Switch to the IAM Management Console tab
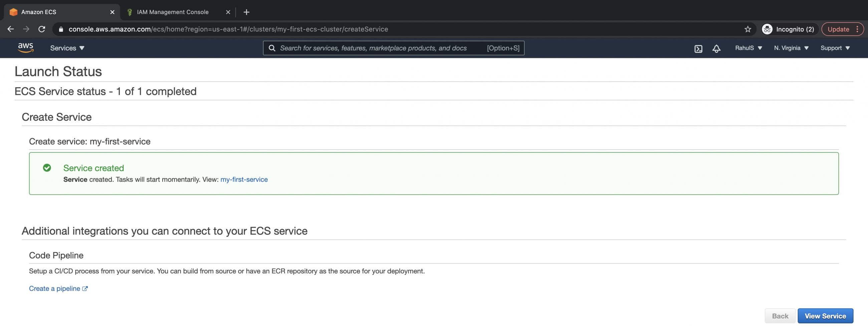 172,12
